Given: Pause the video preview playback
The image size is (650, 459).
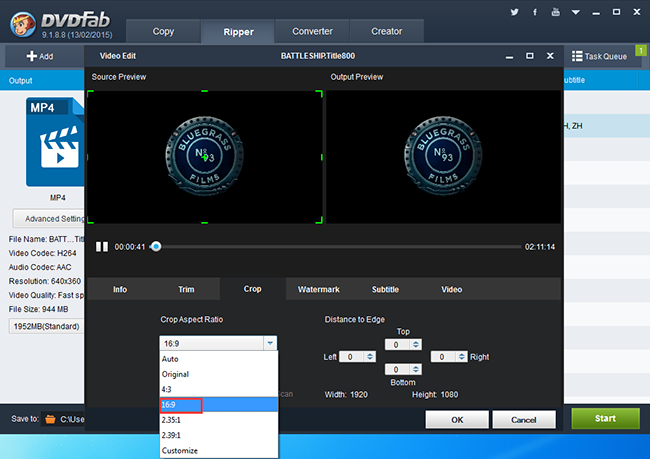Looking at the screenshot, I should [x=102, y=247].
